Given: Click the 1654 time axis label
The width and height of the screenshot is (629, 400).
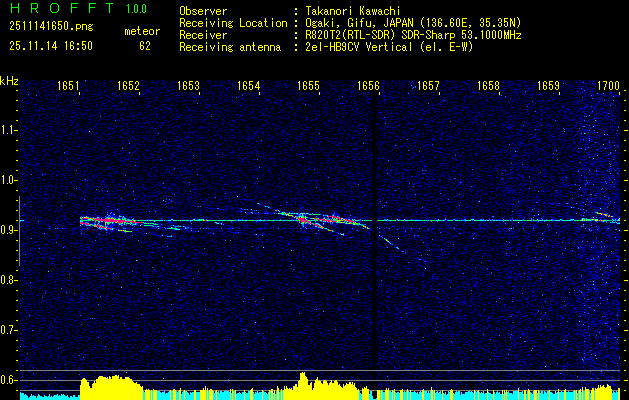Looking at the screenshot, I should 248,86.
